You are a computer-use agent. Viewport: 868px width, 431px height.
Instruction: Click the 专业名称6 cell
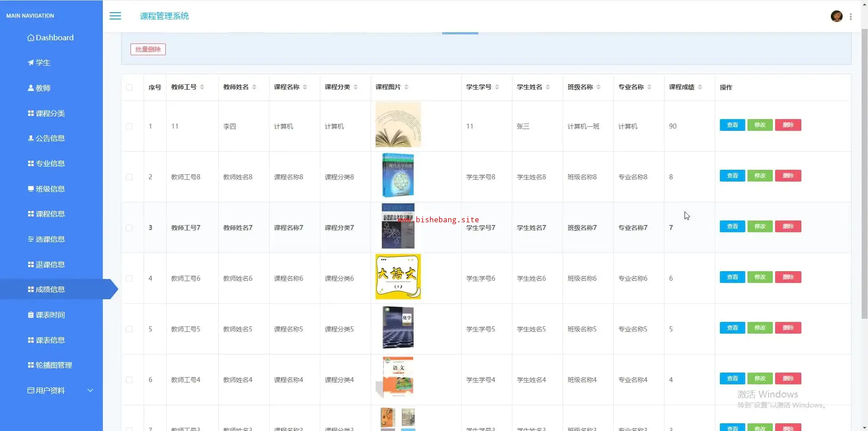point(633,278)
